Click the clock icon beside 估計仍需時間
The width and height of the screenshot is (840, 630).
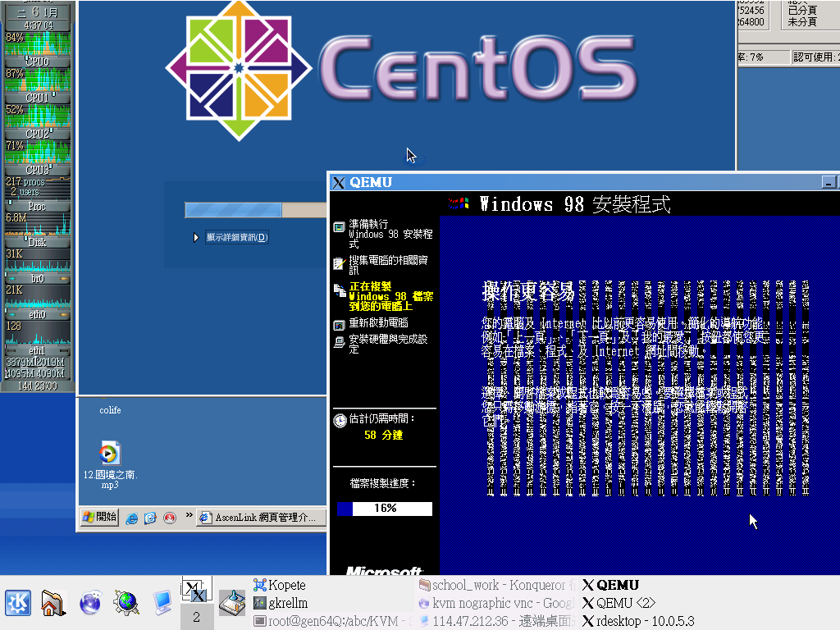[x=340, y=421]
